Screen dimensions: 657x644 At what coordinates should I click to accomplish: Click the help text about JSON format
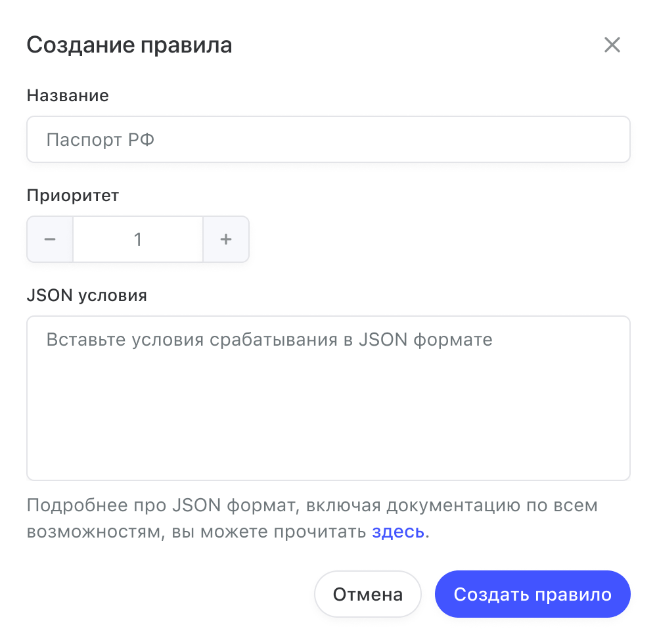tap(312, 507)
